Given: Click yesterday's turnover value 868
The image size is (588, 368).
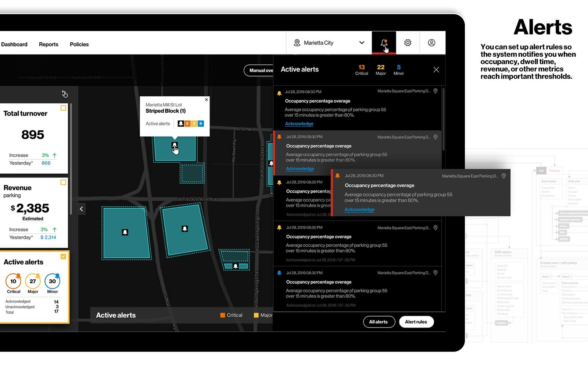Looking at the screenshot, I should tap(46, 163).
